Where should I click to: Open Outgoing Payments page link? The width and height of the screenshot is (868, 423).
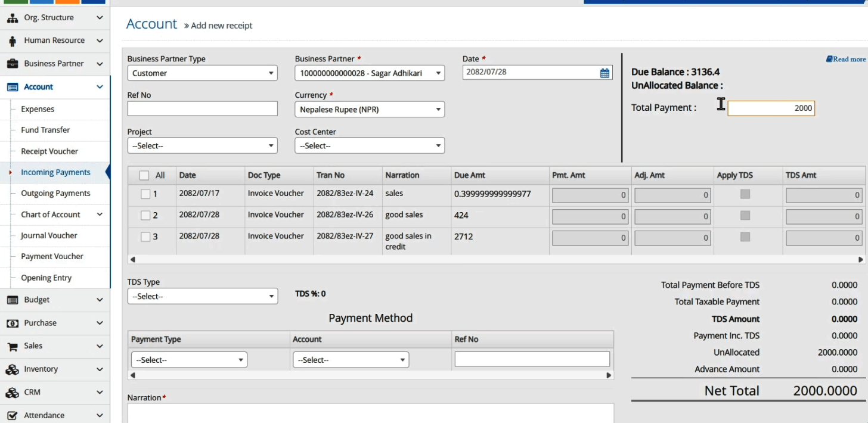coord(55,193)
